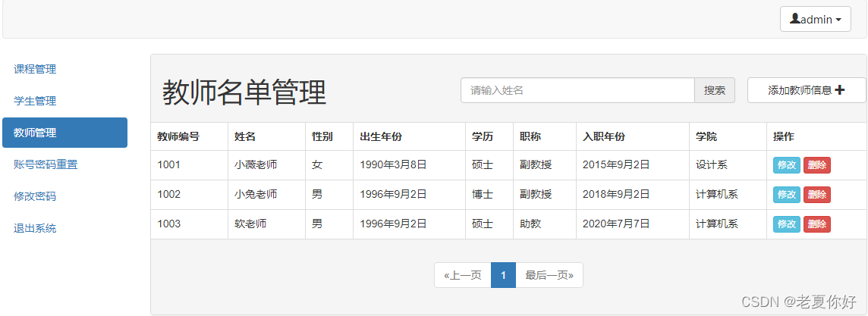This screenshot has height=316, width=868.
Task: Click hire date 2018年9月2日
Action: point(616,195)
